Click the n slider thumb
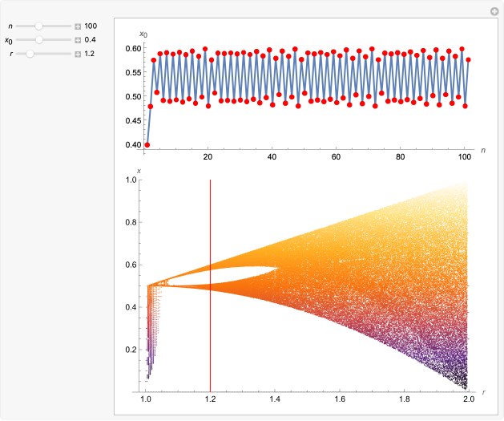This screenshot has height=421, width=504. pos(38,26)
